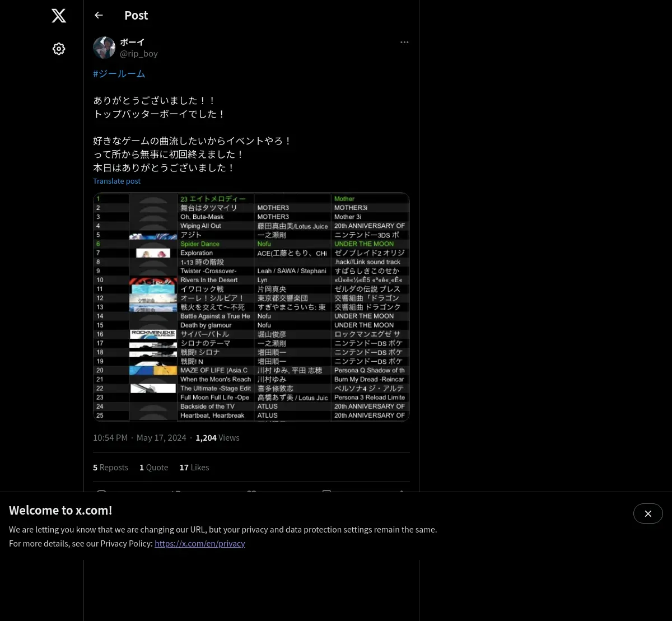Click the 1,204 Views count

click(217, 438)
